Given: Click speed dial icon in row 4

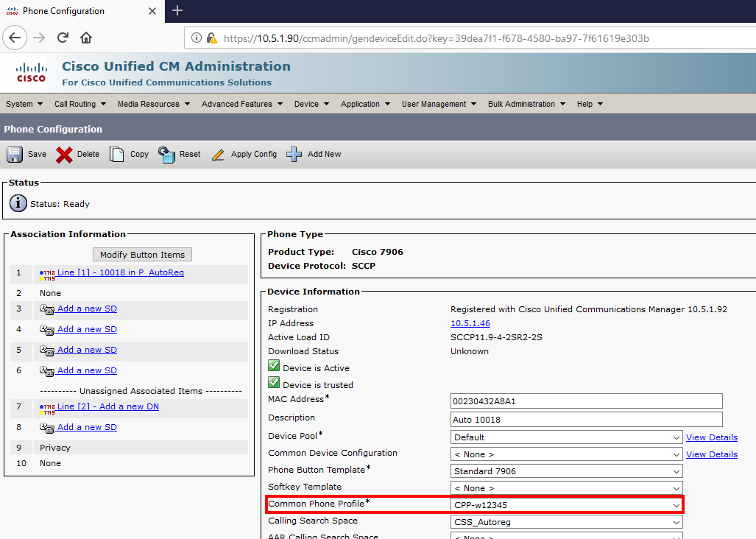Looking at the screenshot, I should (47, 330).
